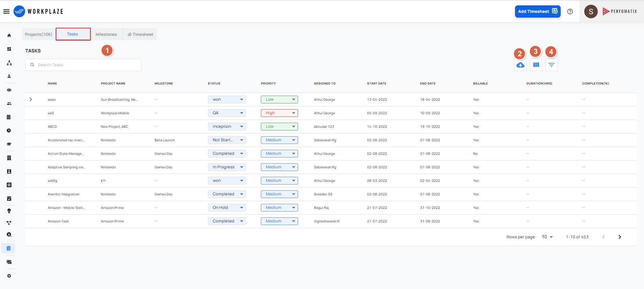Open In Progress status dropdown

[227, 167]
